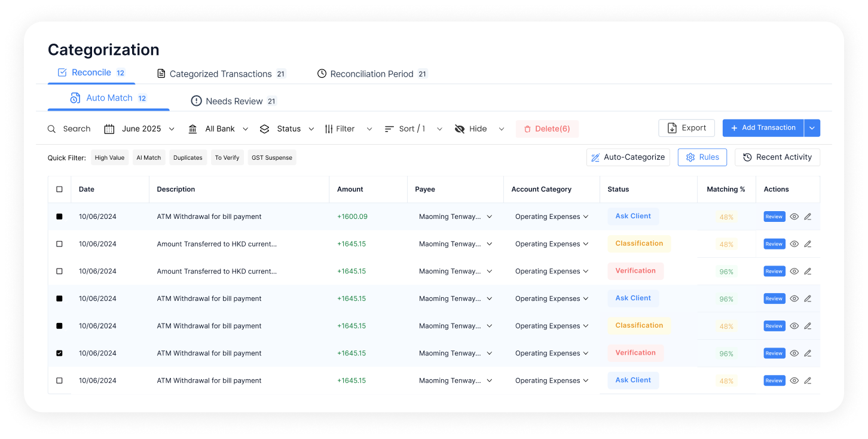This screenshot has height=439, width=868.
Task: Open the Categorized Transactions tab
Action: [x=221, y=74]
